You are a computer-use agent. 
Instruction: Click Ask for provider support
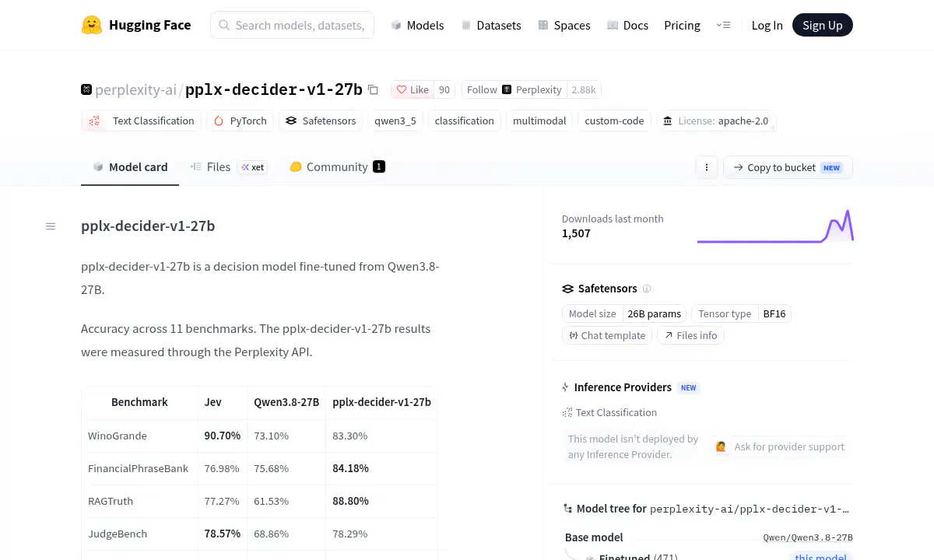click(781, 446)
